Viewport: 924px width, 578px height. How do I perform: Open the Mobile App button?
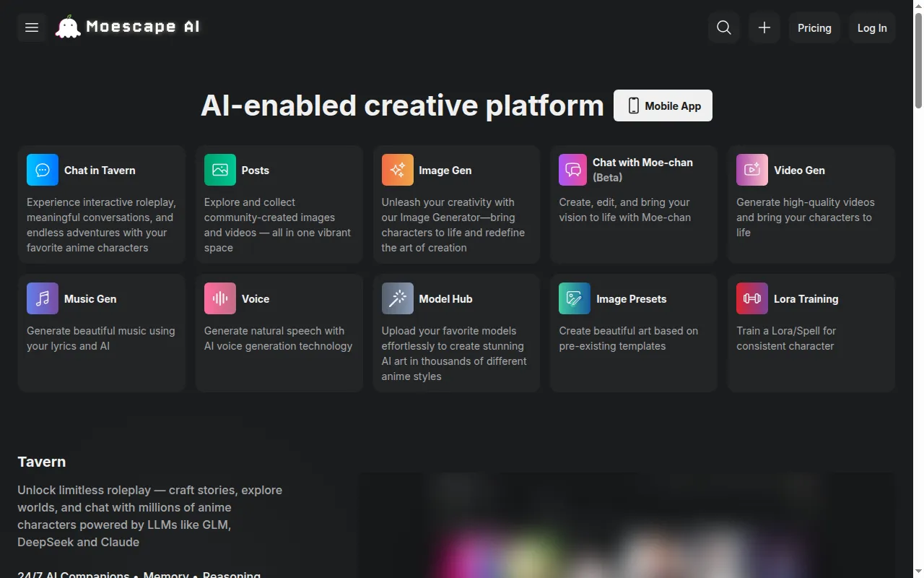pos(663,105)
